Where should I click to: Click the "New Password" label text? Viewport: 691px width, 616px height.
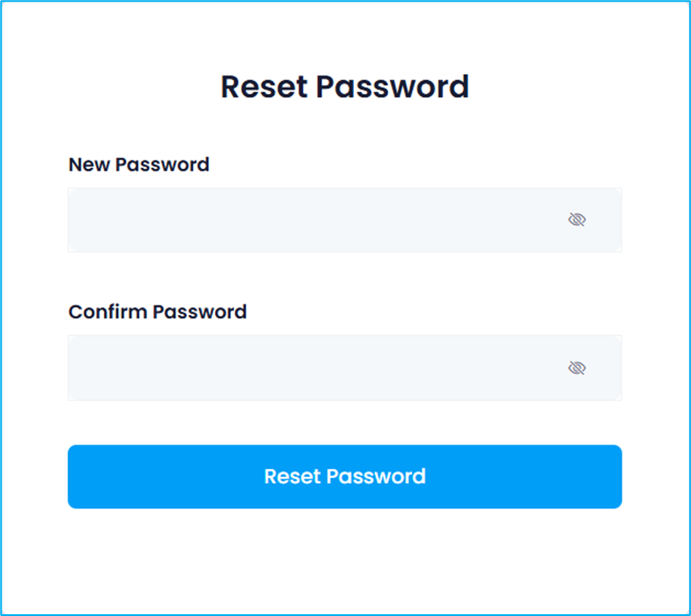coord(139,165)
